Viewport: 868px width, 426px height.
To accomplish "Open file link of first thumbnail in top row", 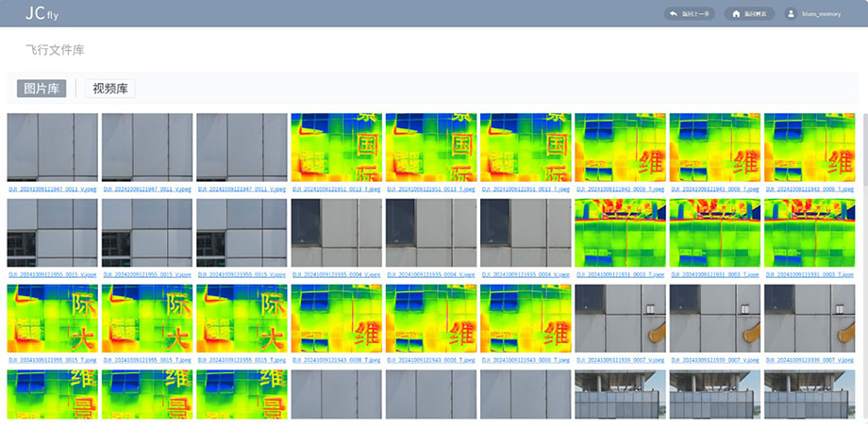I will (x=52, y=188).
